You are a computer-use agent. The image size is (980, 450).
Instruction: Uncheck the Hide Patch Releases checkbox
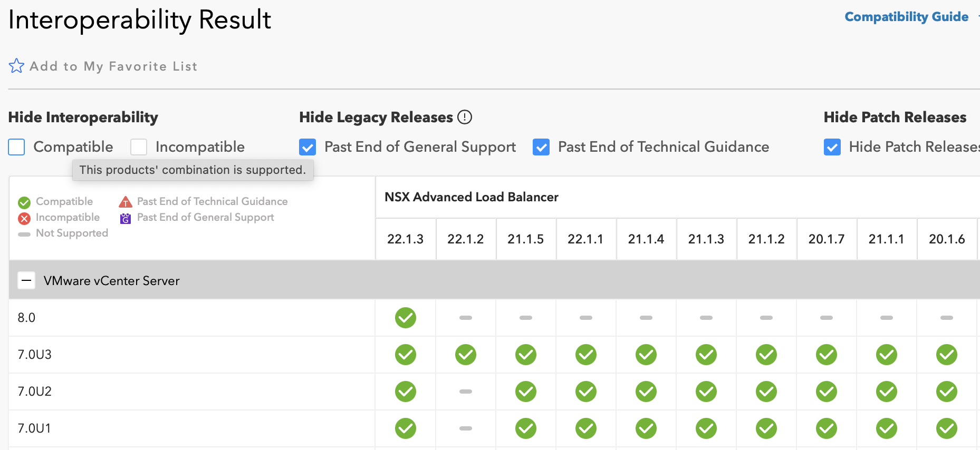click(x=832, y=147)
